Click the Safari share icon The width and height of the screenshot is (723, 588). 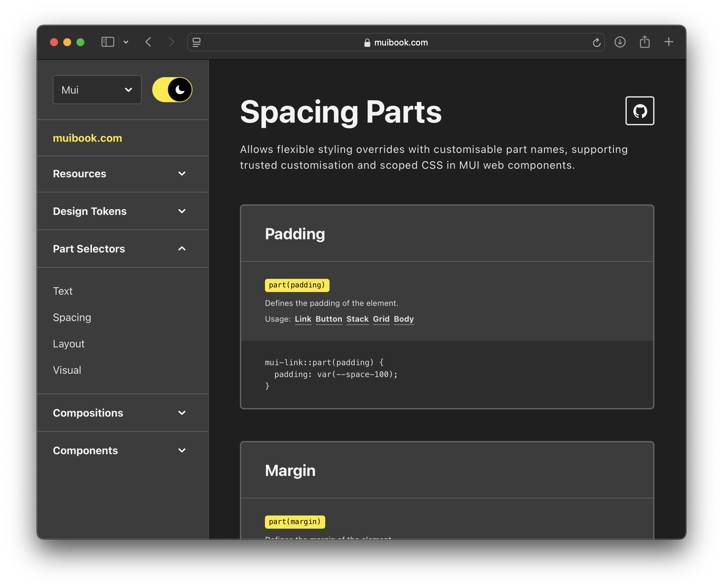click(x=645, y=42)
